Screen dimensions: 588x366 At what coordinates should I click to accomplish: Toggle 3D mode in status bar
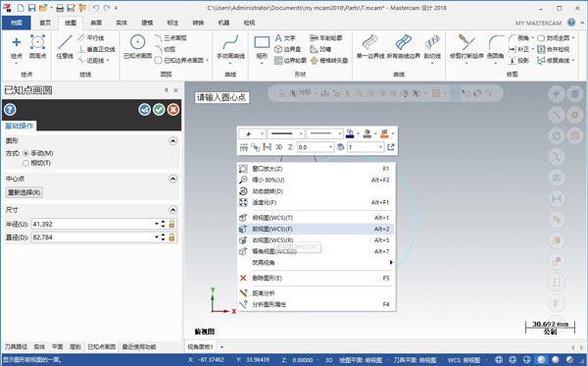pyautogui.click(x=329, y=360)
